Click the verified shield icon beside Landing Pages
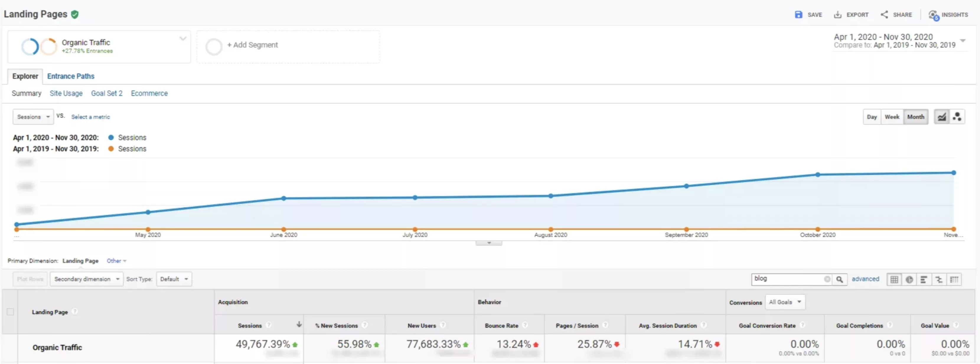This screenshot has height=364, width=980. tap(75, 14)
